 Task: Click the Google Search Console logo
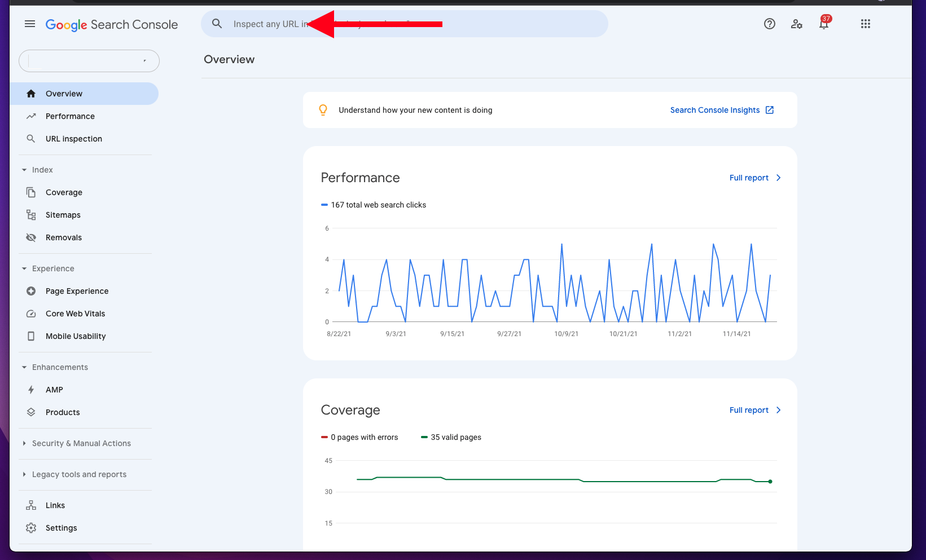click(x=112, y=24)
